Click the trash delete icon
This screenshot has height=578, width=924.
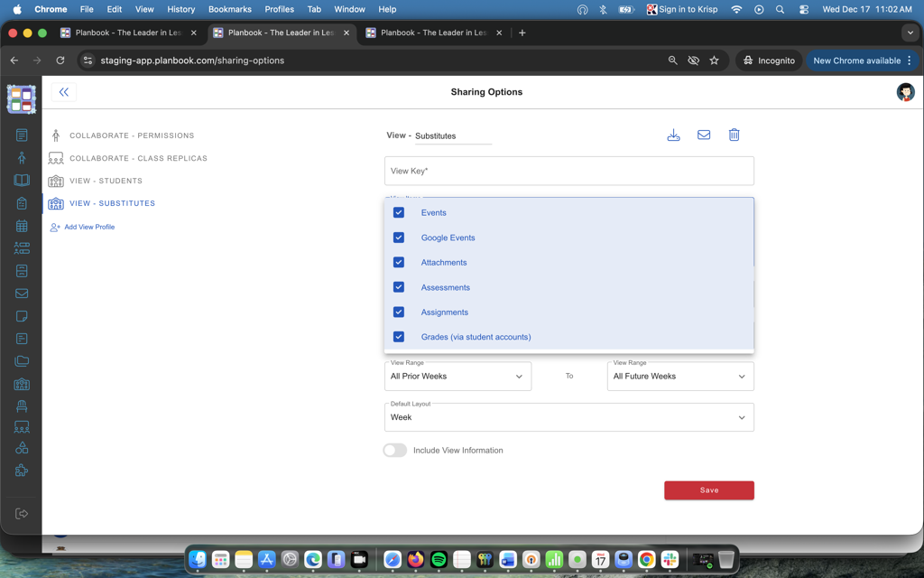(734, 135)
